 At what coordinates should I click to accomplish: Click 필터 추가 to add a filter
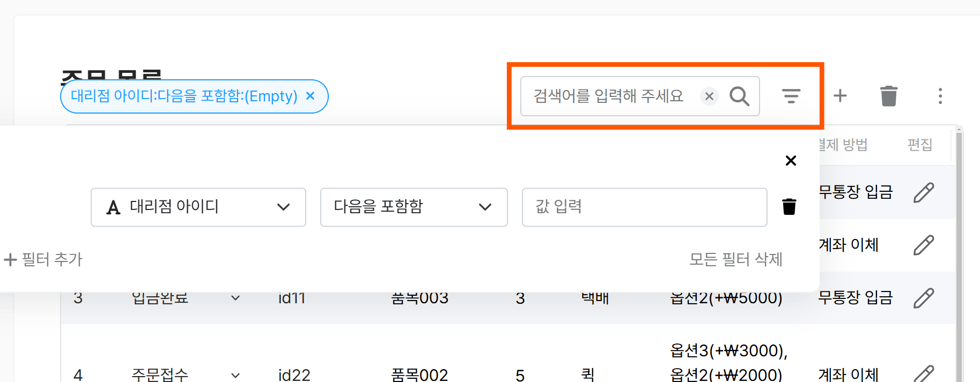[44, 260]
